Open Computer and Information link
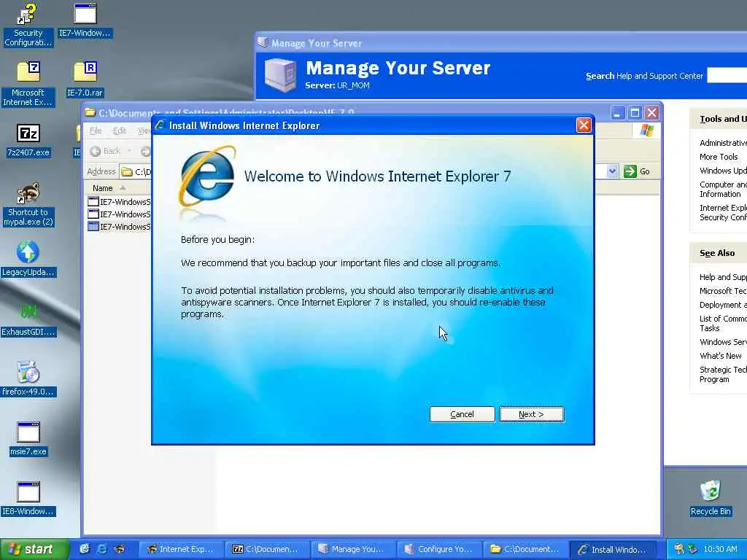The width and height of the screenshot is (747, 560). [723, 189]
